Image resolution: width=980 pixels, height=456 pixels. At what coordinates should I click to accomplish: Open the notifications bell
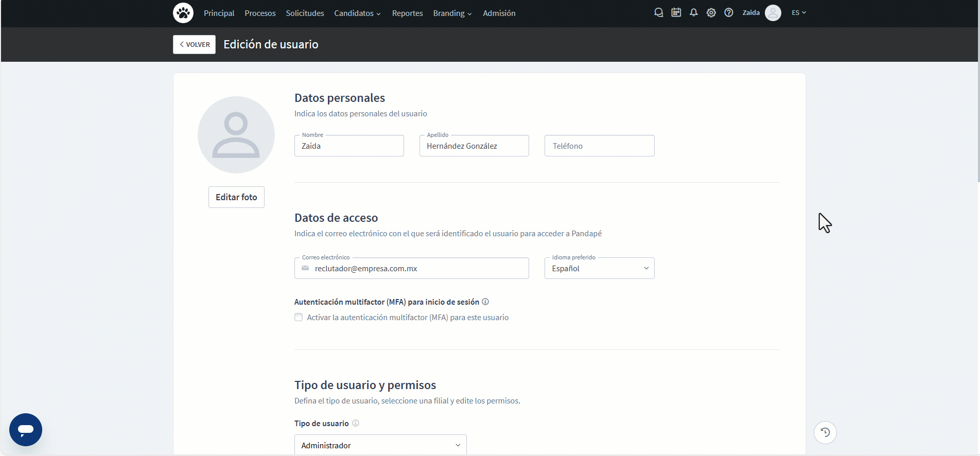693,13
